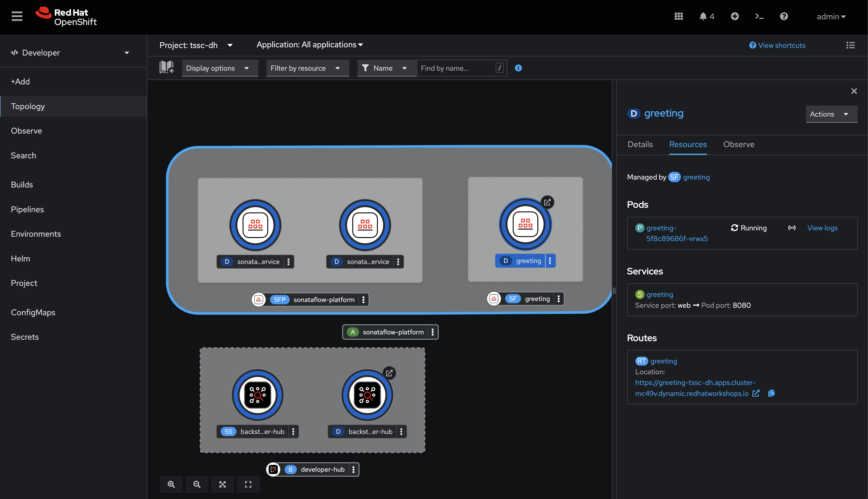Open URL decorator on greeting node
The width and height of the screenshot is (868, 499).
click(547, 202)
